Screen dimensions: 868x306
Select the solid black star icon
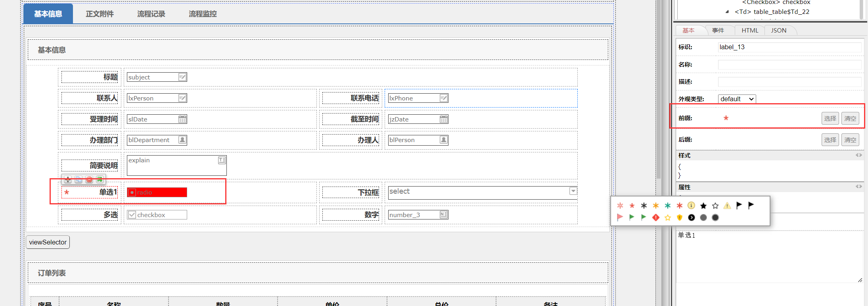click(x=703, y=206)
